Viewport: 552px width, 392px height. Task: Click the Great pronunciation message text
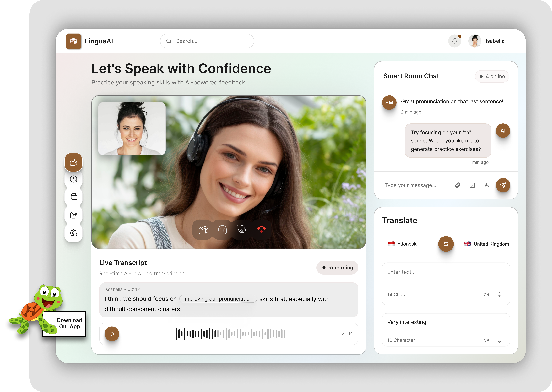(452, 101)
